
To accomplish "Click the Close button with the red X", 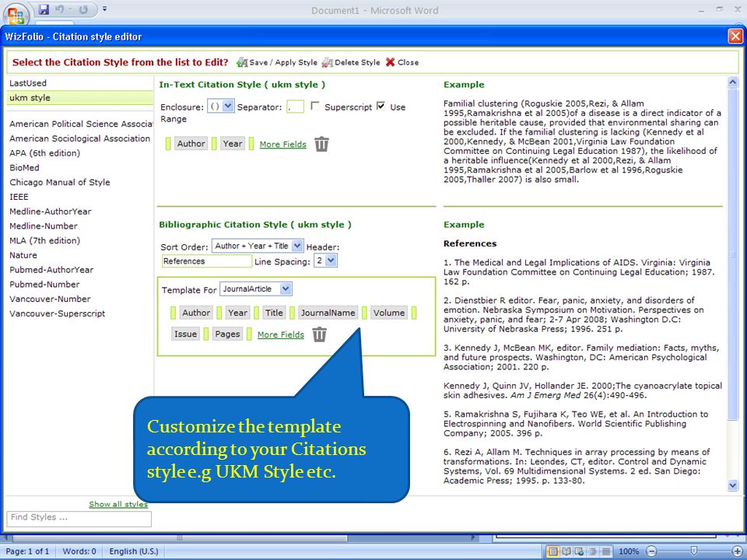I will click(402, 62).
